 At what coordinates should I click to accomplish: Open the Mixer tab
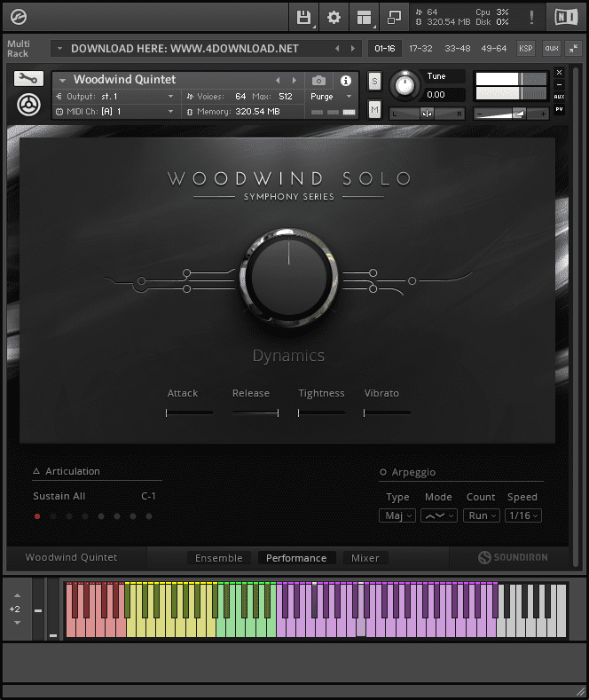tap(365, 558)
